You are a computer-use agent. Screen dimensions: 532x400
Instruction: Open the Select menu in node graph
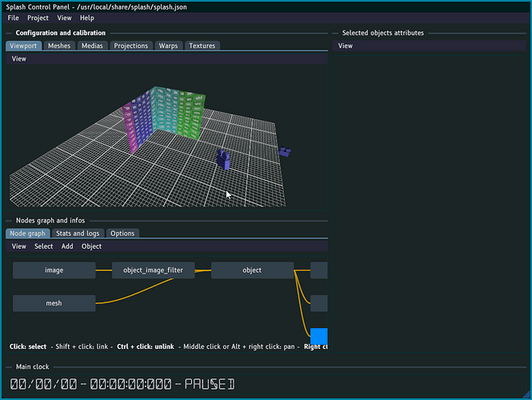(x=43, y=246)
